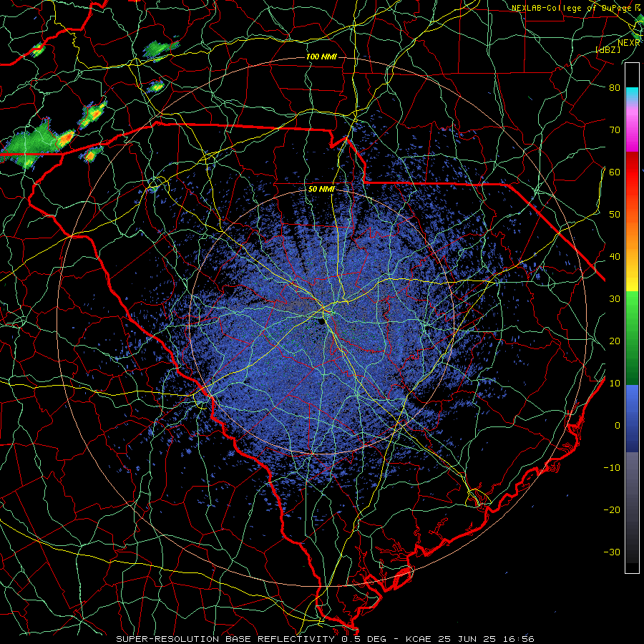
Task: Click the positive 20 value on the dBZ scale
Action: 615,341
